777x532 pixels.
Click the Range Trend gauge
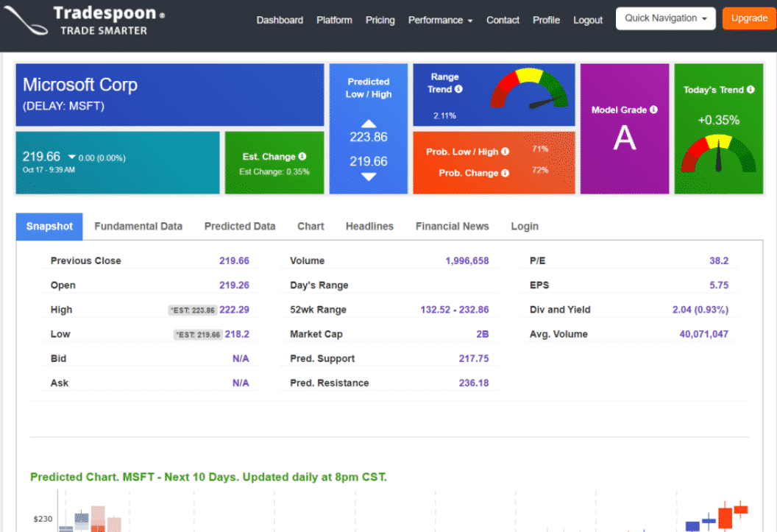tap(529, 89)
